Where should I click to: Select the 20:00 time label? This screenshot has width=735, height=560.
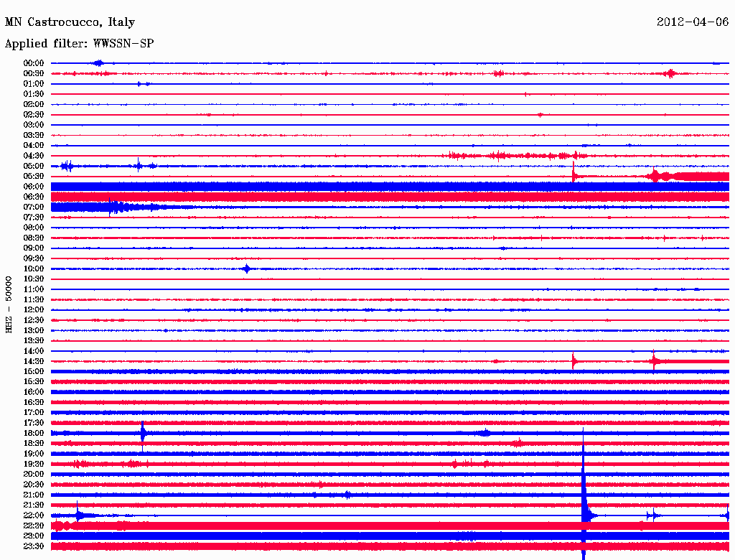[34, 474]
